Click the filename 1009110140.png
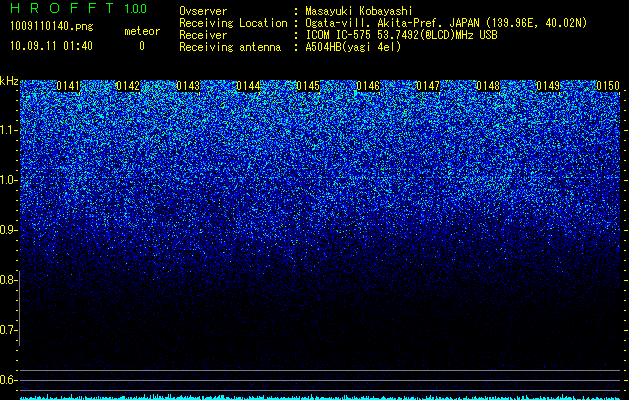This screenshot has width=629, height=400. pyautogui.click(x=52, y=27)
